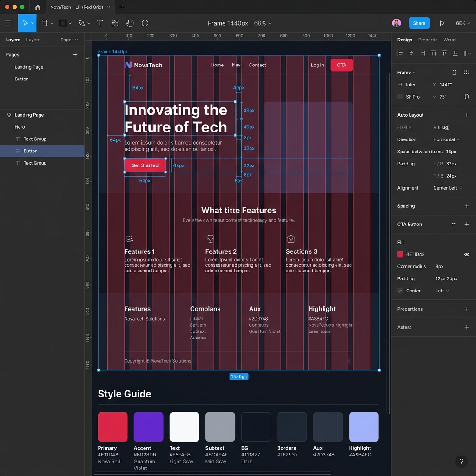Select the Hand tool
Image resolution: width=476 pixels, height=476 pixels.
(x=130, y=23)
